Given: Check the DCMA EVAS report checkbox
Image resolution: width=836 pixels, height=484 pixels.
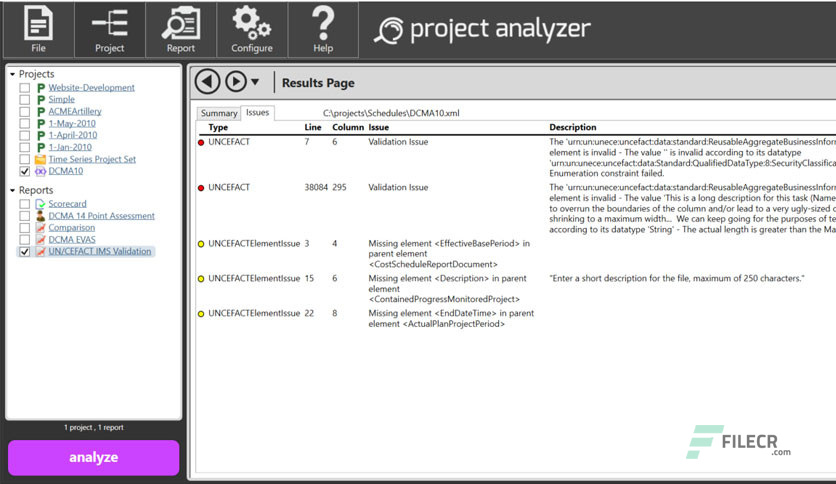Looking at the screenshot, I should point(25,240).
